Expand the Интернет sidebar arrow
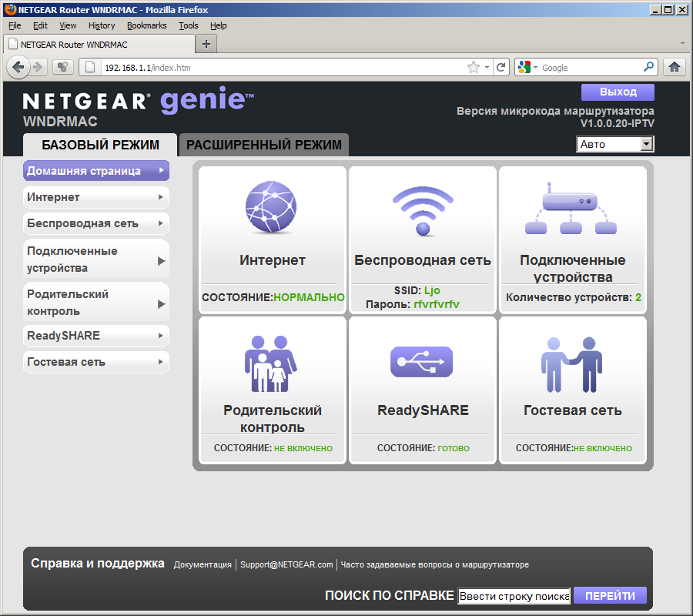 coord(161,197)
